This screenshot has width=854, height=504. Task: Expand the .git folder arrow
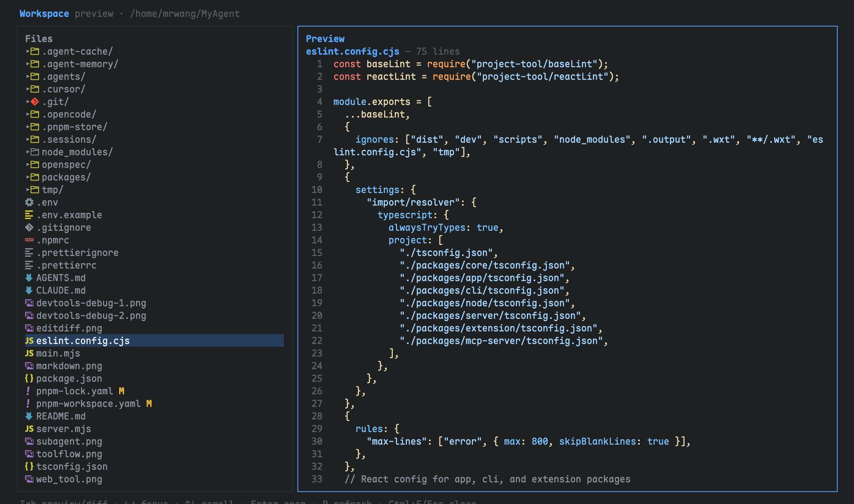coord(28,101)
